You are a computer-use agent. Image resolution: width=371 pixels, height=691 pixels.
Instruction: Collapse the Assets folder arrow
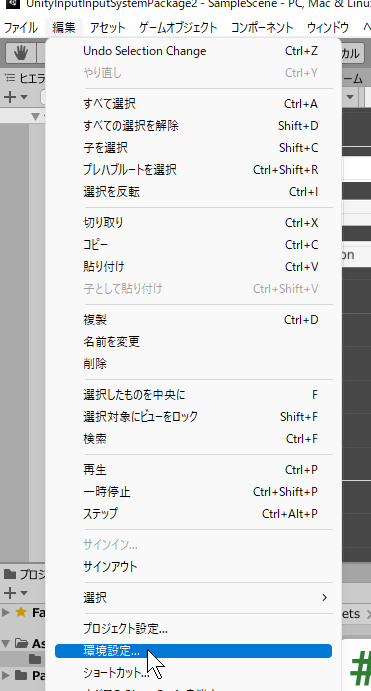coord(6,643)
